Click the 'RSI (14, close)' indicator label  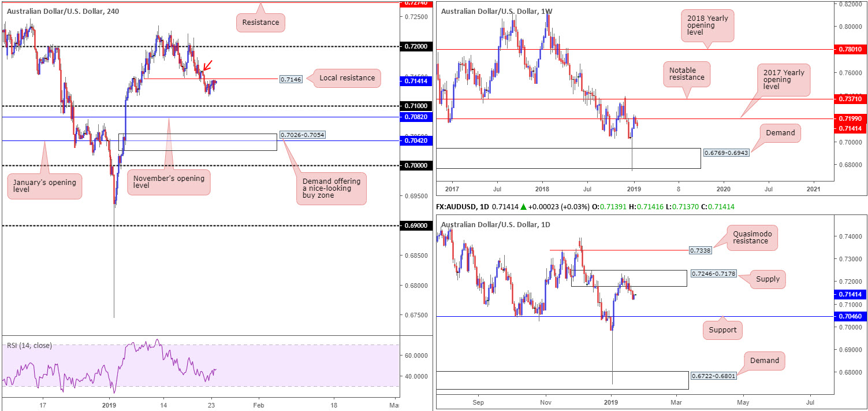tap(29, 346)
